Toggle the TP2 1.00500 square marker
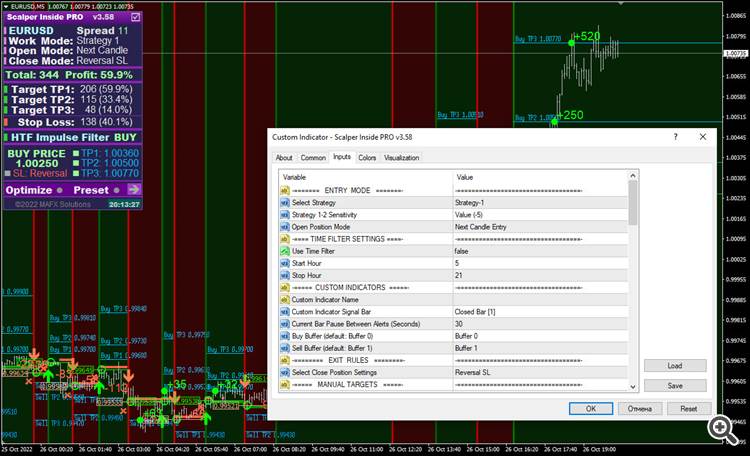 (76, 163)
